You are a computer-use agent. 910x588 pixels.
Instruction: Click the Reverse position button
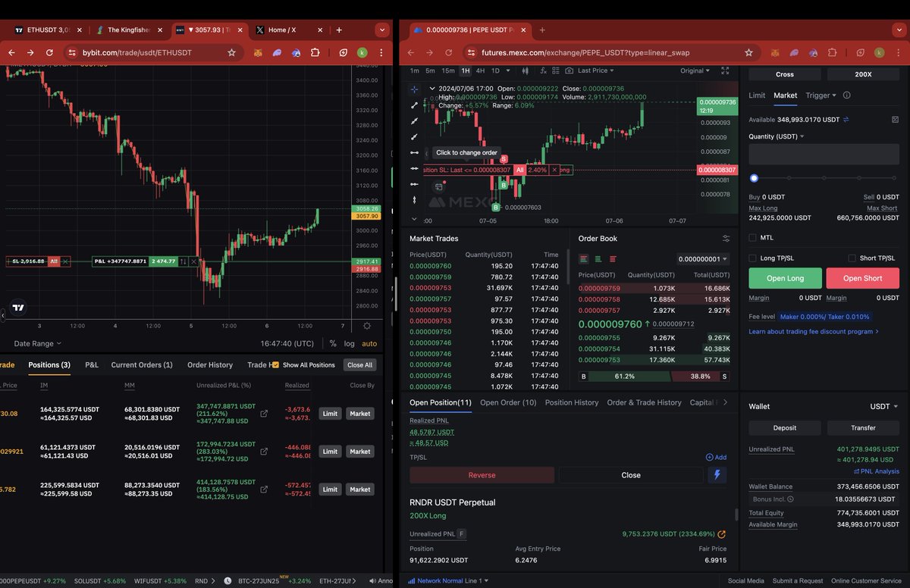pyautogui.click(x=482, y=475)
